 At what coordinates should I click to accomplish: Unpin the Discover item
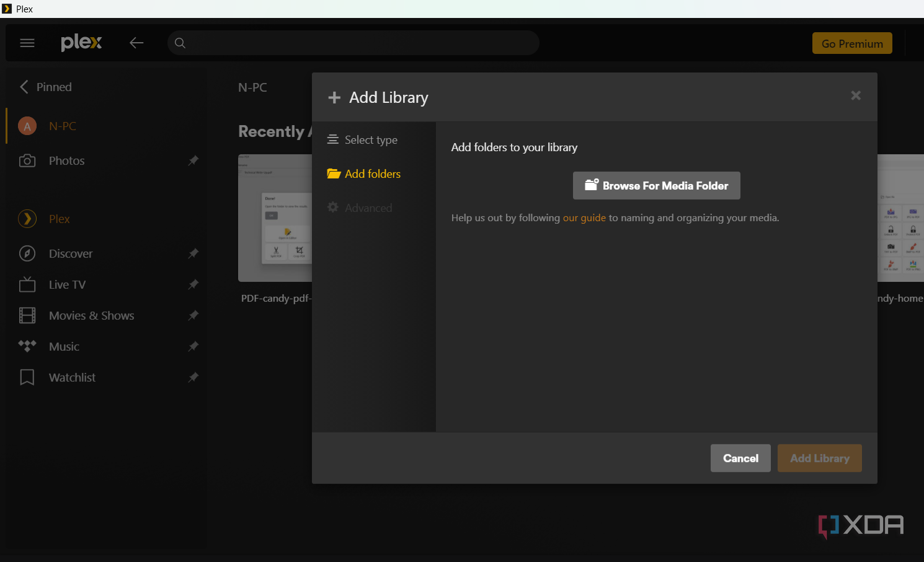(193, 253)
